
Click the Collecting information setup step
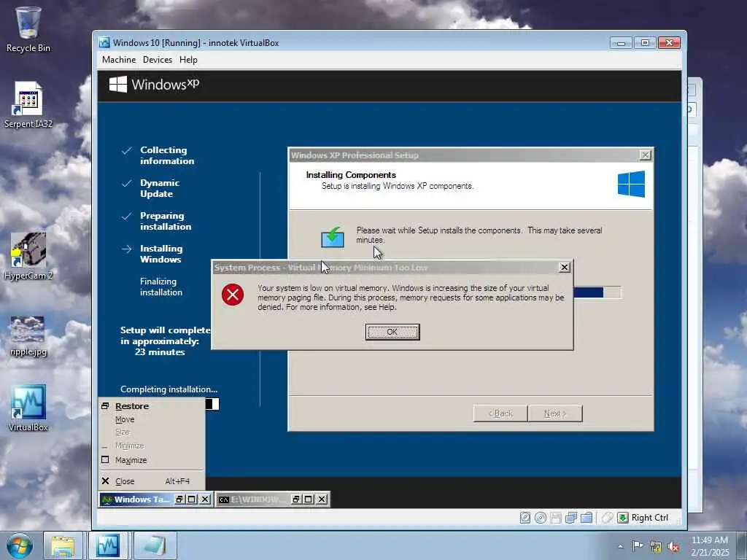point(167,155)
